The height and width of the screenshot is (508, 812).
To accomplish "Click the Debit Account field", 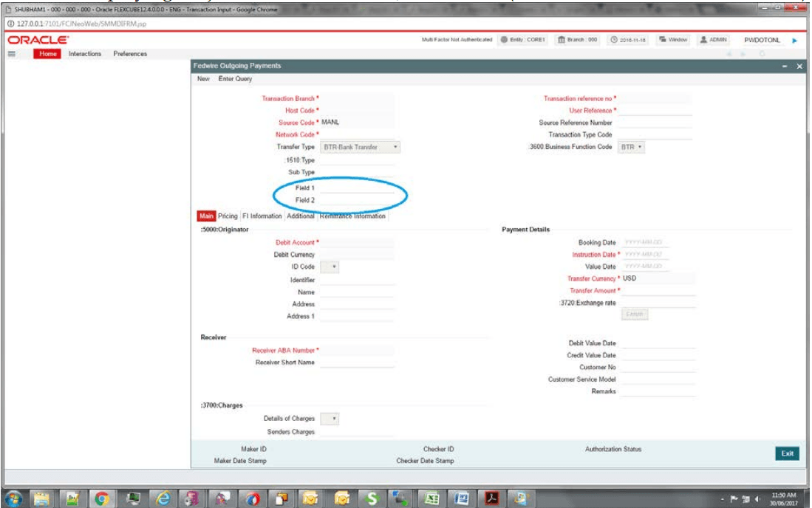I will (x=357, y=243).
